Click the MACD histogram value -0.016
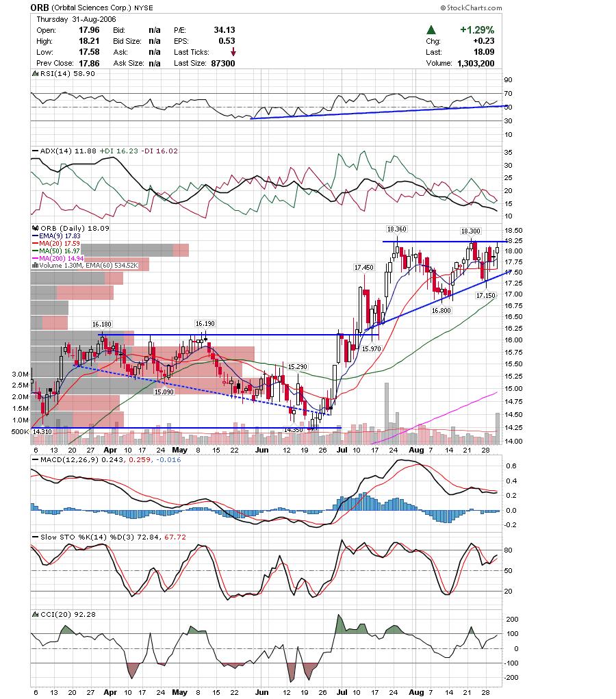This screenshot has height=699, width=616. click(x=168, y=459)
